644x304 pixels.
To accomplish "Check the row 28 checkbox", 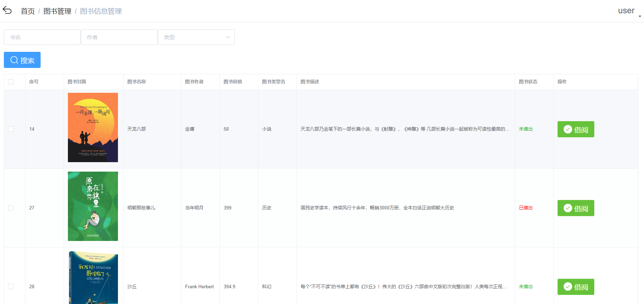I will pyautogui.click(x=11, y=286).
